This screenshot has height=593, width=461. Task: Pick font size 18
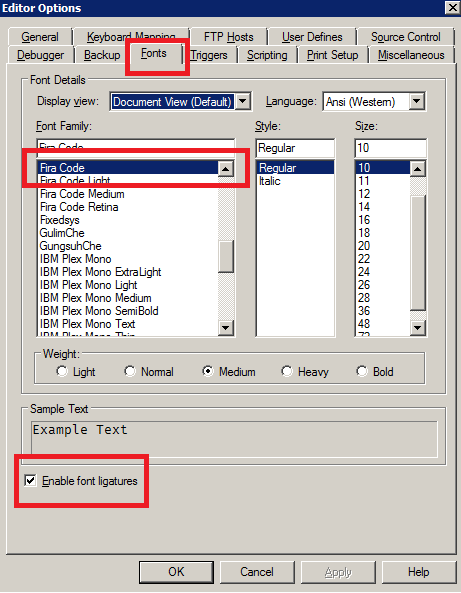(x=383, y=233)
